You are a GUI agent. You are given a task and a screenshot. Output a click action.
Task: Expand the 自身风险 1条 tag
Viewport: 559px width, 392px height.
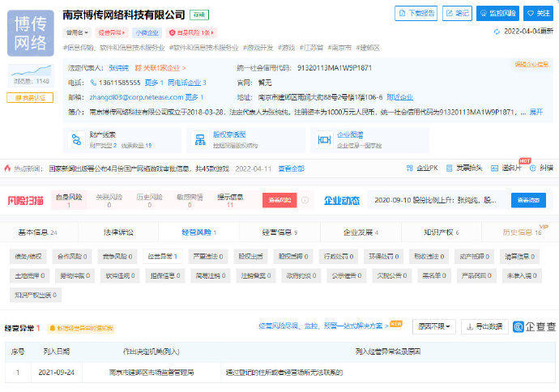pyautogui.click(x=191, y=32)
